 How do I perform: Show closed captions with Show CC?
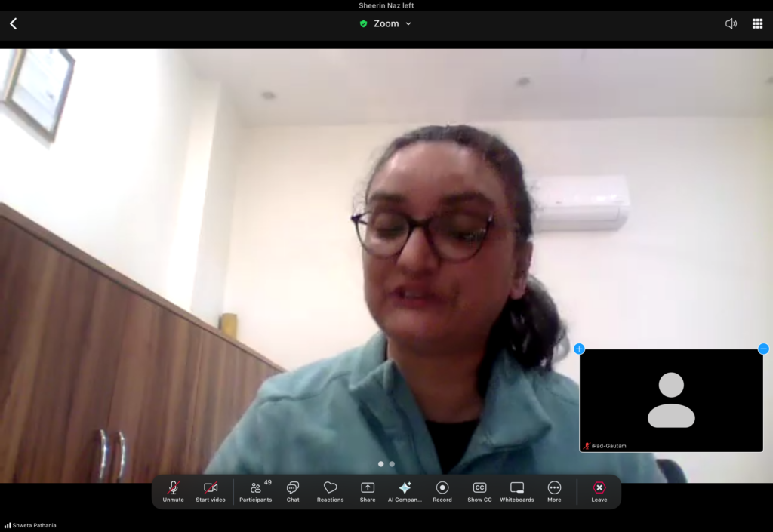[x=479, y=491]
